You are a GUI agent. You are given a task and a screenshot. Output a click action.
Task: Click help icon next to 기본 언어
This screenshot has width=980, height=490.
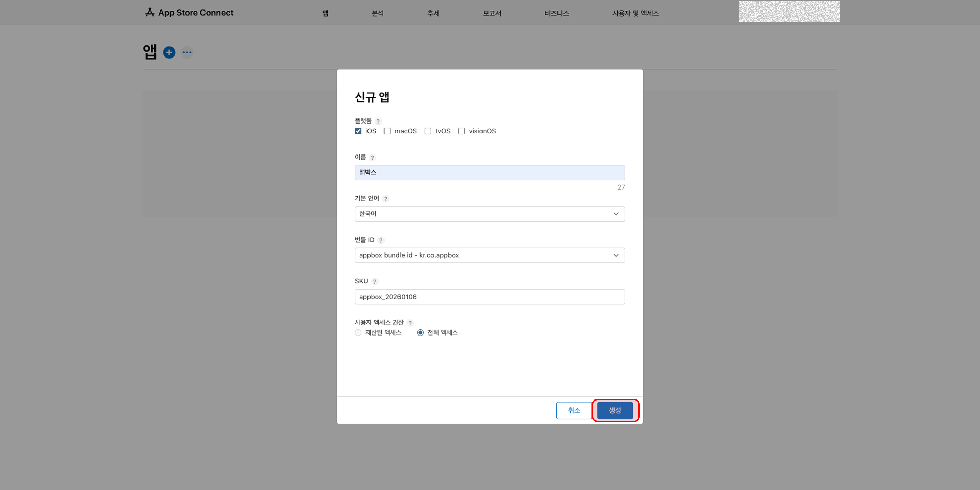386,199
